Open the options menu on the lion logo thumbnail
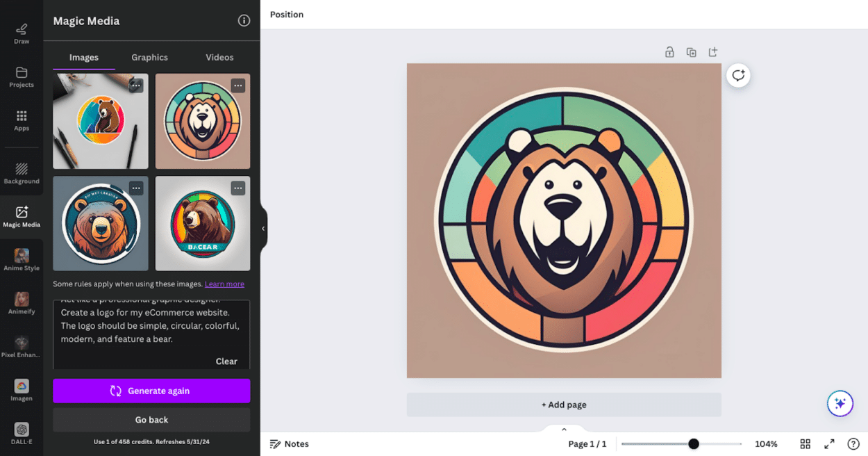This screenshot has width=868, height=456. (238, 85)
